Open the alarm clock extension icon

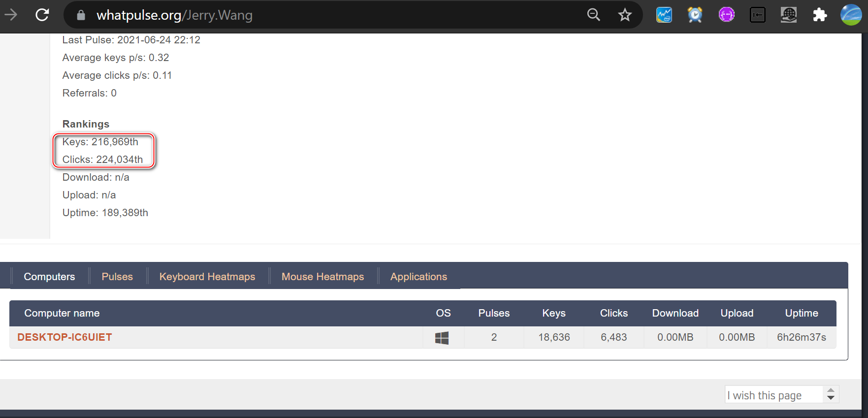pyautogui.click(x=695, y=15)
